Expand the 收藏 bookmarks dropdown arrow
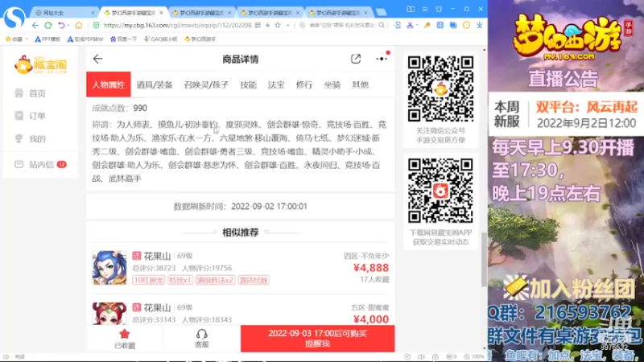The height and width of the screenshot is (362, 644). (x=27, y=39)
